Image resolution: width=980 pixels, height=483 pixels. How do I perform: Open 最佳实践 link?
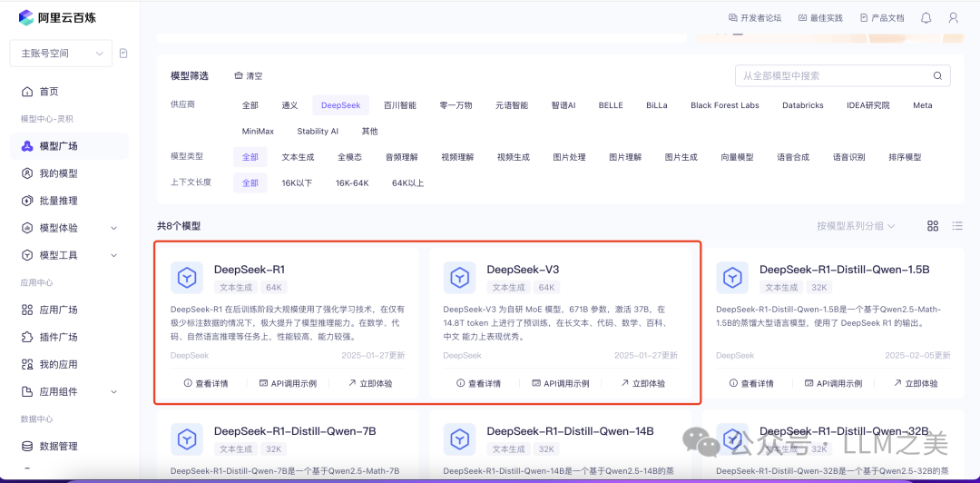[x=820, y=17]
